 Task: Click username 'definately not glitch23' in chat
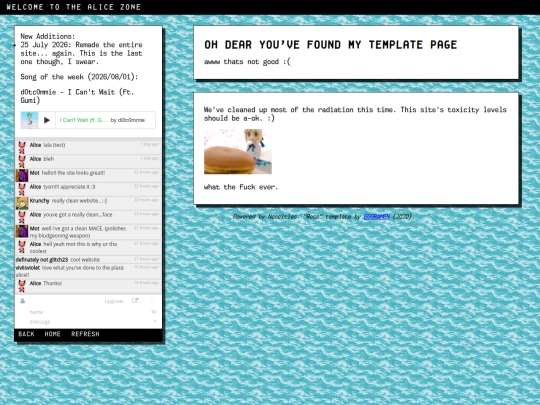42,260
